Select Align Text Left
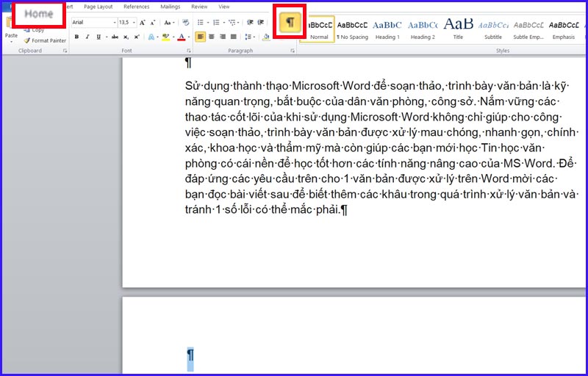The height and width of the screenshot is (376, 588). click(200, 37)
